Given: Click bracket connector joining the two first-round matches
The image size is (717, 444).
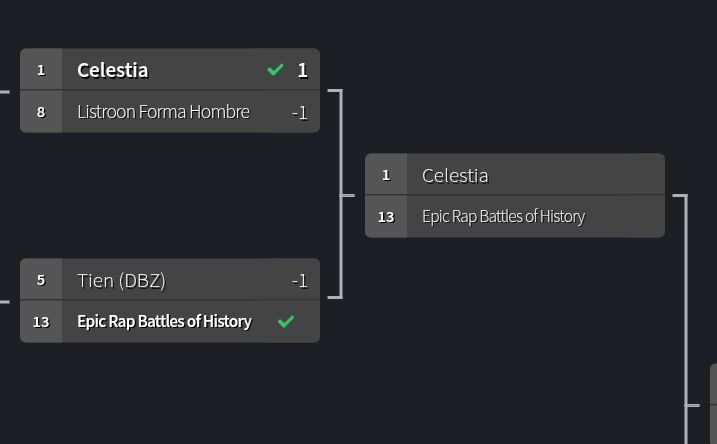Looking at the screenshot, I should click(341, 195).
